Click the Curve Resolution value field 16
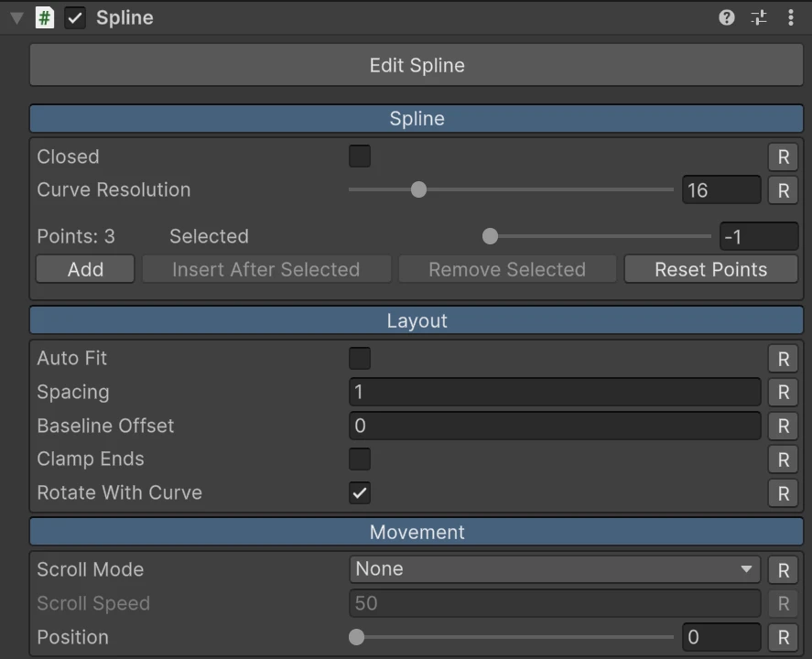Screen dimensions: 812x659 pos(721,190)
